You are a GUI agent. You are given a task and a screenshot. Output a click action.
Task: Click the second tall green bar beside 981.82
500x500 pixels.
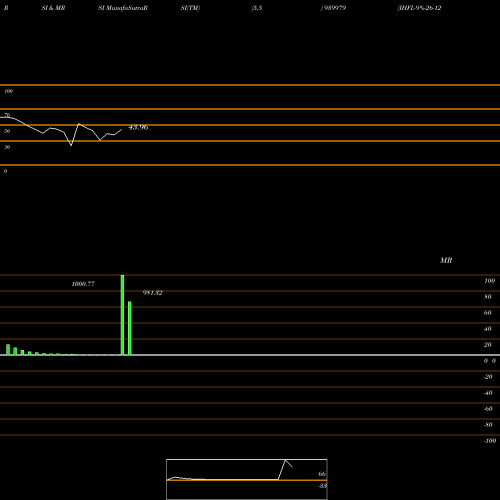[130, 328]
